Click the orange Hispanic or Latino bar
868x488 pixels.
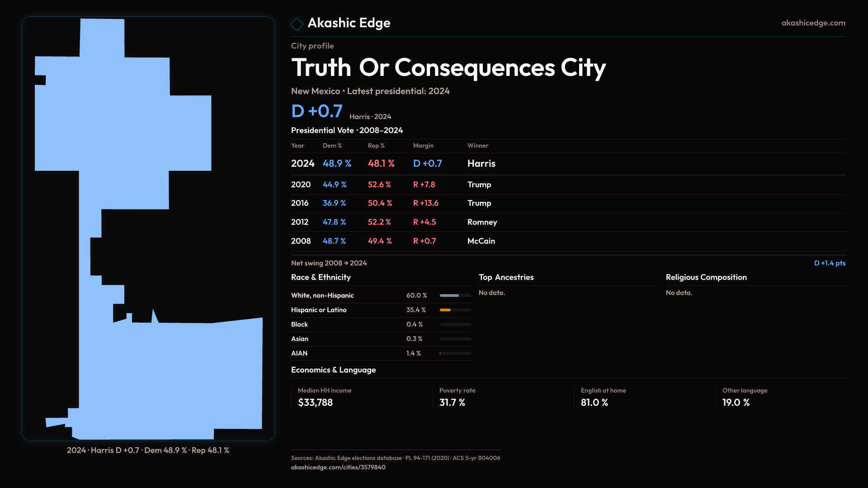[x=446, y=310]
